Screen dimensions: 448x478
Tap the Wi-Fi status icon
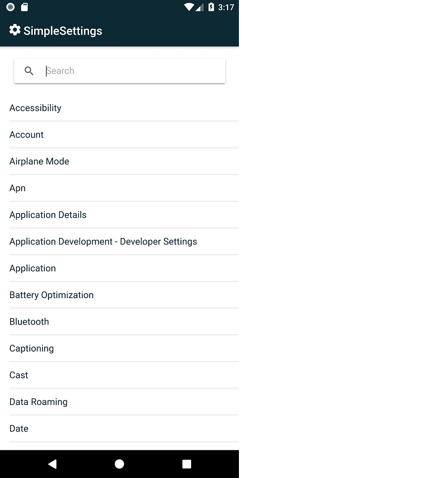tap(189, 7)
